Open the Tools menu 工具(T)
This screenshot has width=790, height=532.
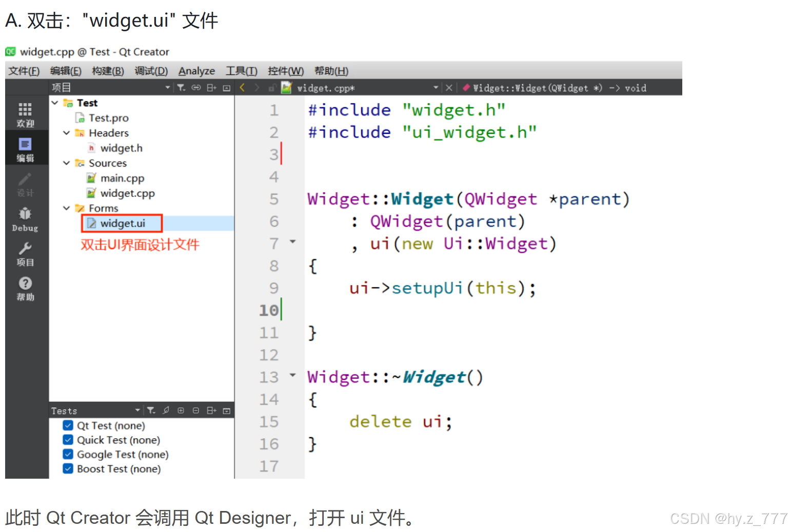click(x=242, y=71)
